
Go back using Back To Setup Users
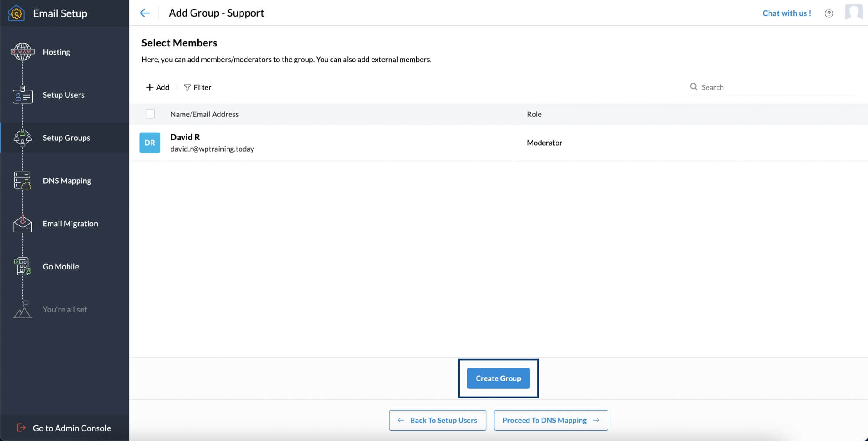point(437,420)
